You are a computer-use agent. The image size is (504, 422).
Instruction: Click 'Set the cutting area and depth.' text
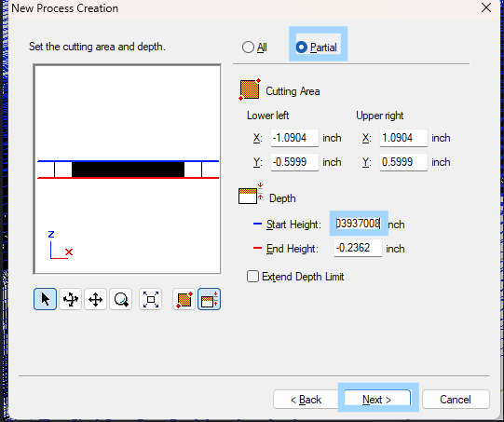click(97, 47)
